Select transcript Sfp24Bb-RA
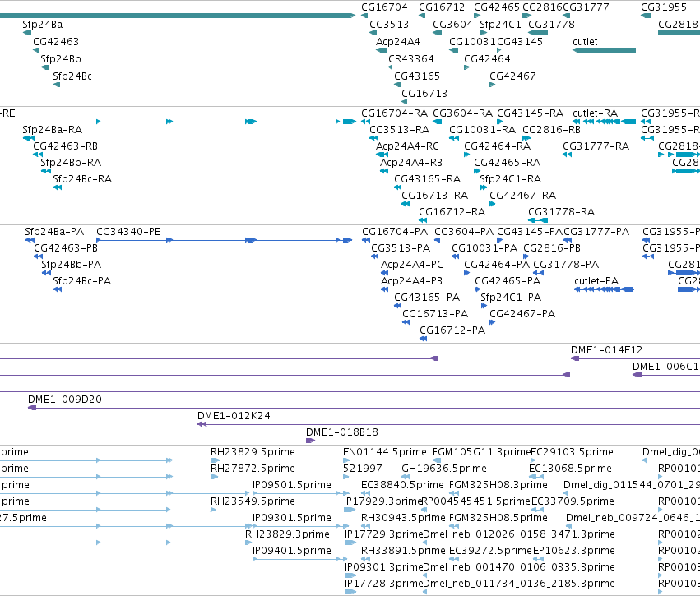700x596 pixels. point(71,163)
